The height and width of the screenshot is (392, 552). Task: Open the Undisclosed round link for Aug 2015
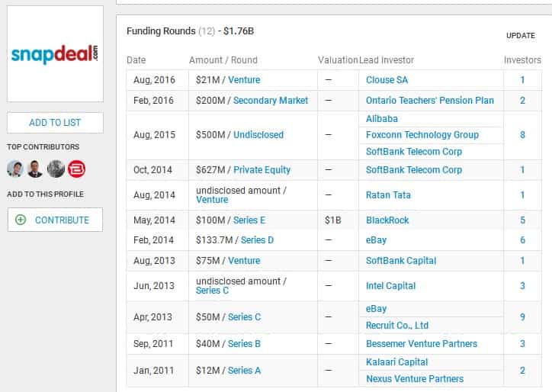tap(258, 135)
